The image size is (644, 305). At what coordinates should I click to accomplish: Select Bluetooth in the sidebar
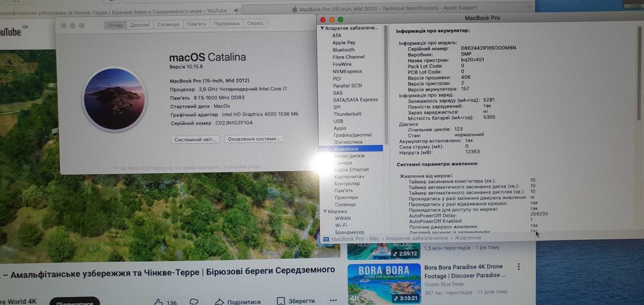pos(344,50)
